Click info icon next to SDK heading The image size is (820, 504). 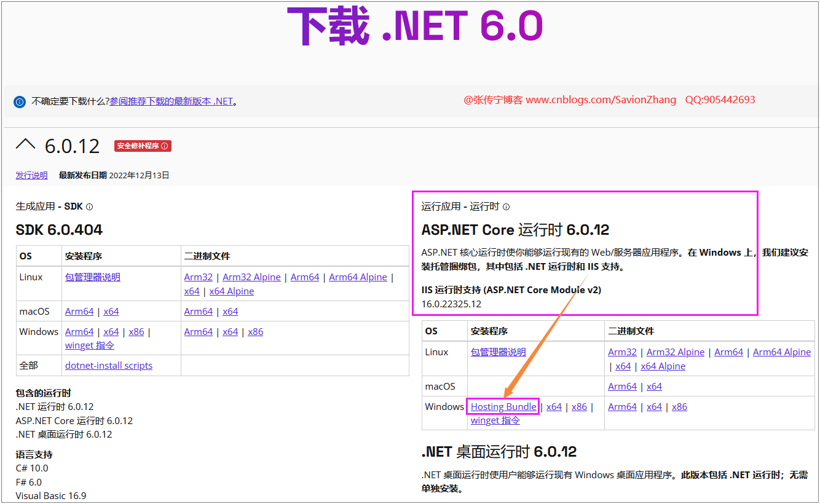click(90, 207)
